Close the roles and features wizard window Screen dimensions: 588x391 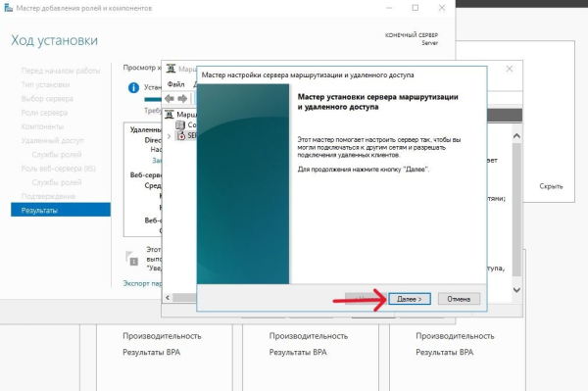[442, 8]
